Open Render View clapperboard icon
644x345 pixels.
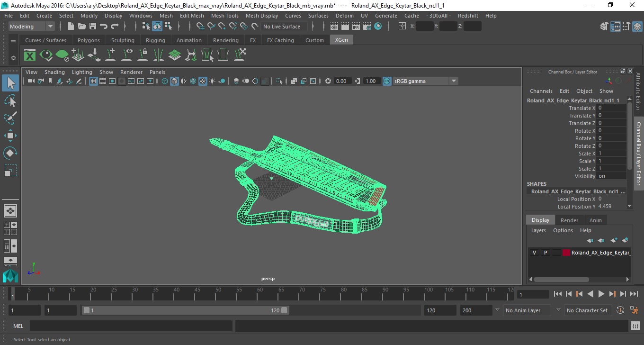click(334, 27)
